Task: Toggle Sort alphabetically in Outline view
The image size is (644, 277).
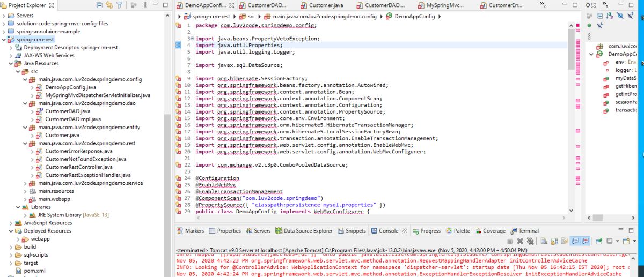Action: (x=610, y=16)
